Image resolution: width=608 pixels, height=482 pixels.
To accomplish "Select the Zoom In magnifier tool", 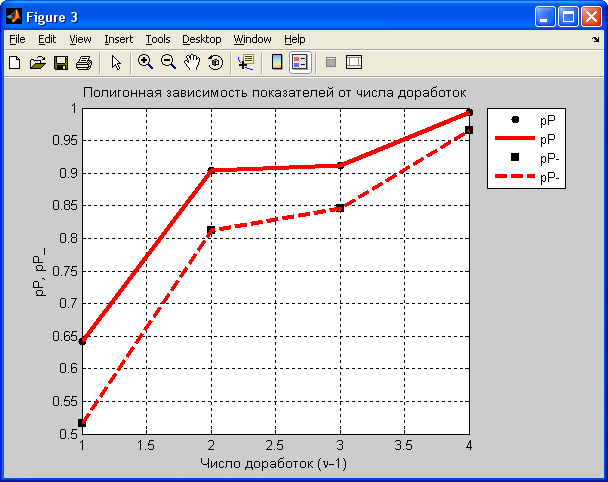I will pyautogui.click(x=145, y=62).
